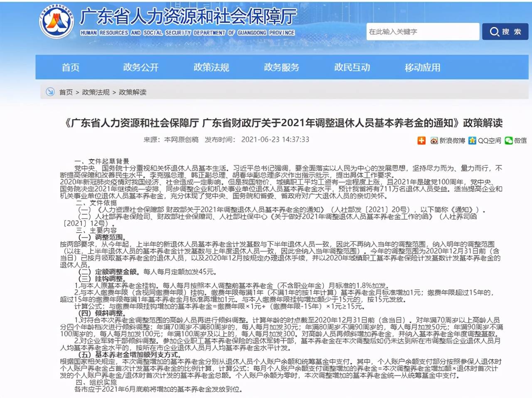Open more sharing options via plus icon
The image size is (532, 398).
pyautogui.click(x=421, y=140)
